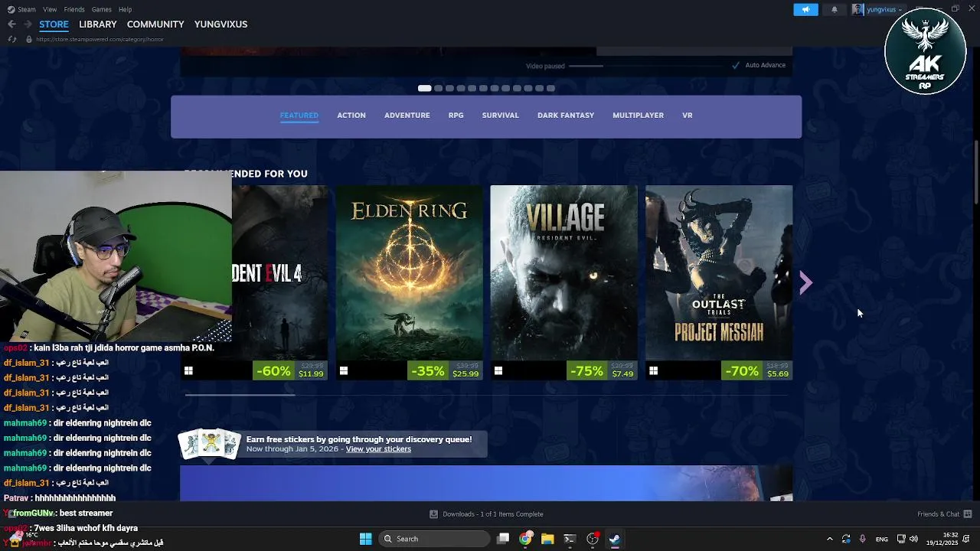Image resolution: width=980 pixels, height=551 pixels.
Task: Open the Steam notifications bell
Action: pos(835,9)
